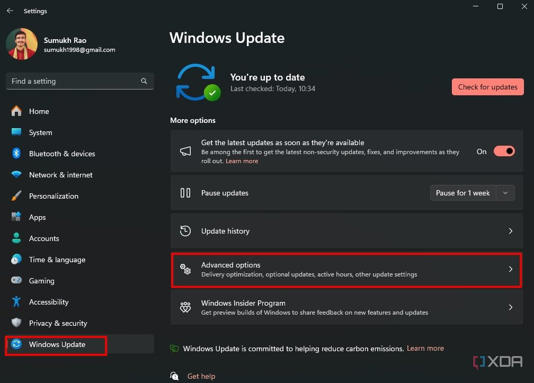
Task: Click the sumukh1998@gmail.com account email
Action: click(x=79, y=50)
